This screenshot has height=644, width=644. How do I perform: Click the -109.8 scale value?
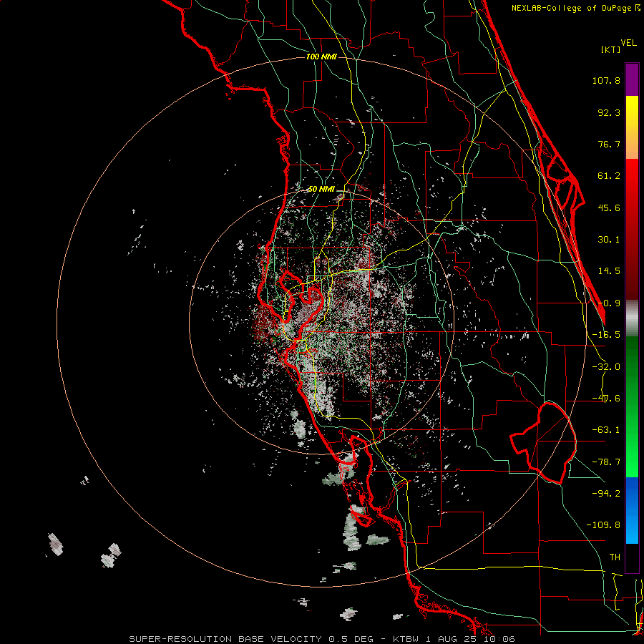tap(603, 525)
